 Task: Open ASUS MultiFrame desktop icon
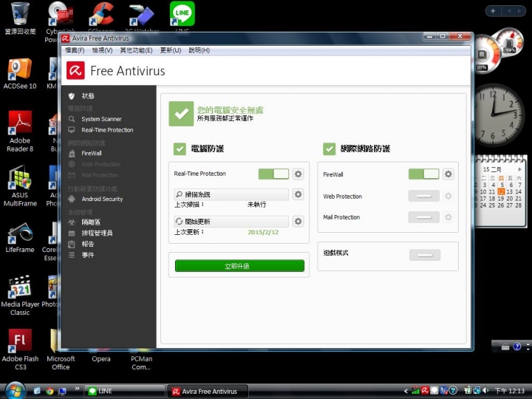20,186
